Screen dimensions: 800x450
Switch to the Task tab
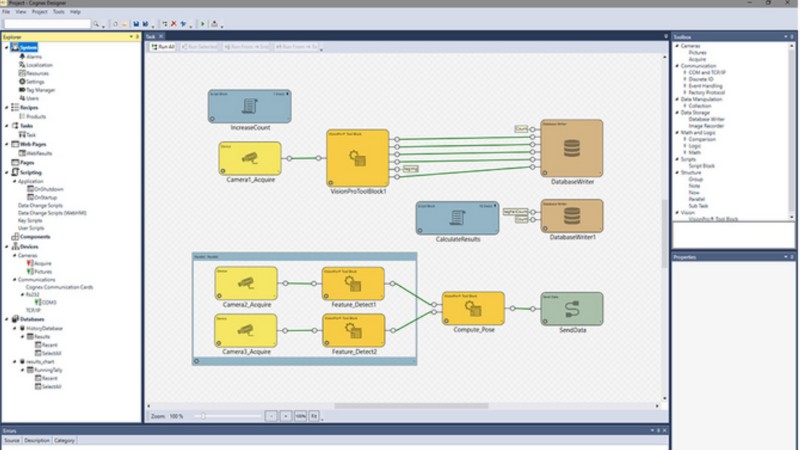(x=151, y=37)
